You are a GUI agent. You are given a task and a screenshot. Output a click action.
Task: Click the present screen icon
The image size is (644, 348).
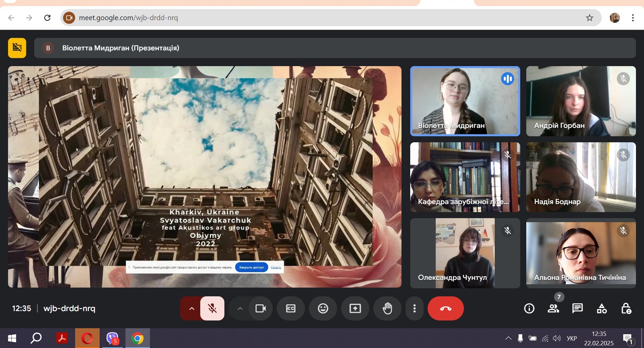pyautogui.click(x=355, y=308)
